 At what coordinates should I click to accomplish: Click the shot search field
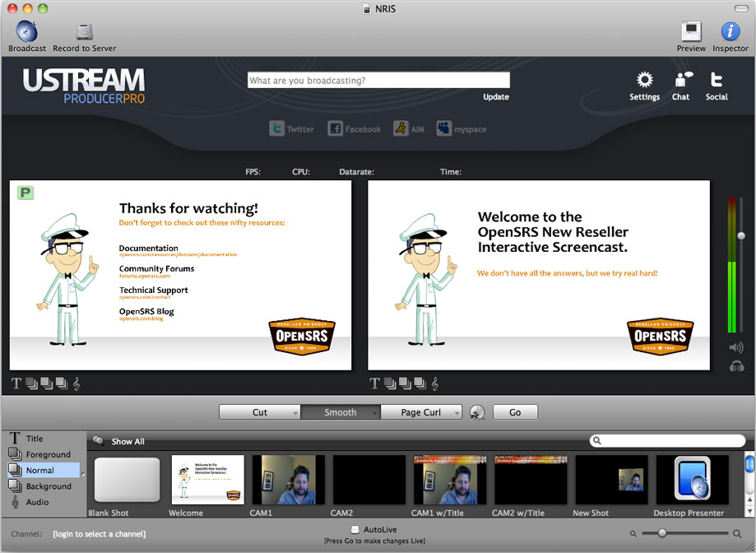pos(668,440)
